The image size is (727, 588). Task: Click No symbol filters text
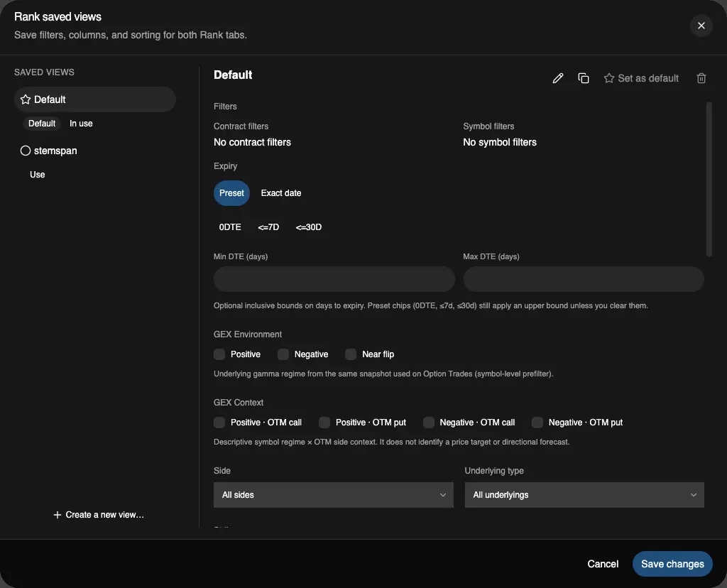[500, 142]
